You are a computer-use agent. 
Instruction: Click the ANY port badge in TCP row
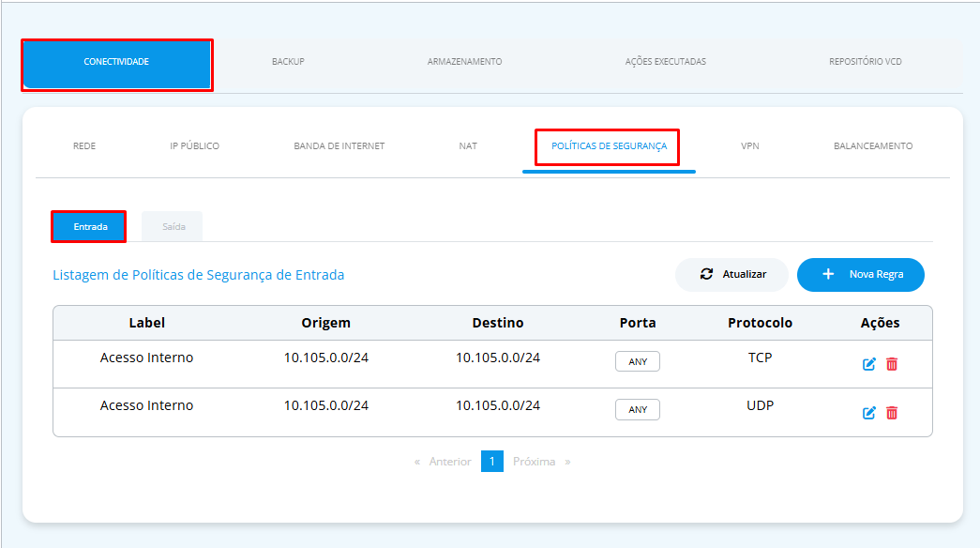coord(638,361)
